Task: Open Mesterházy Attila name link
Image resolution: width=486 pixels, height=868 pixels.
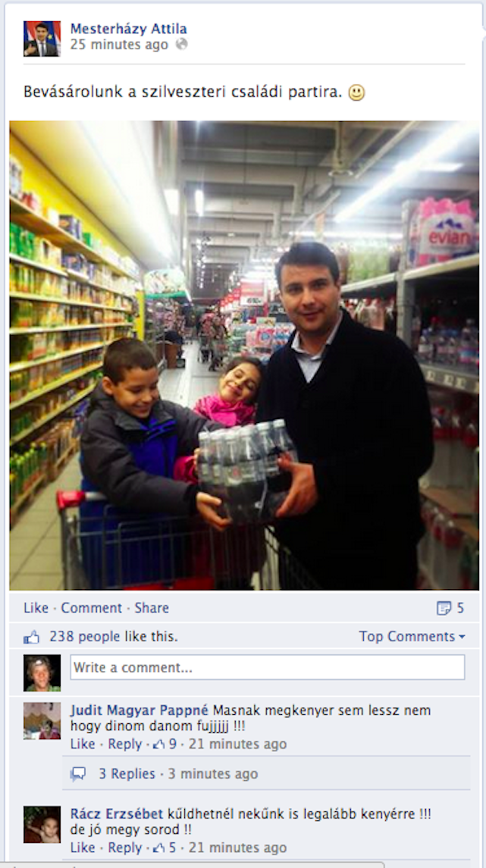Action: [x=128, y=29]
